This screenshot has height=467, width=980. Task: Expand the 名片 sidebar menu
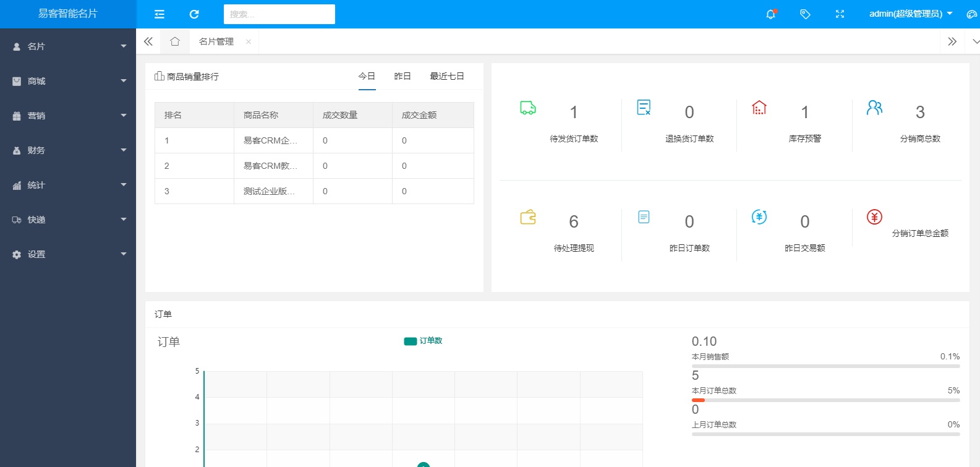pos(68,46)
